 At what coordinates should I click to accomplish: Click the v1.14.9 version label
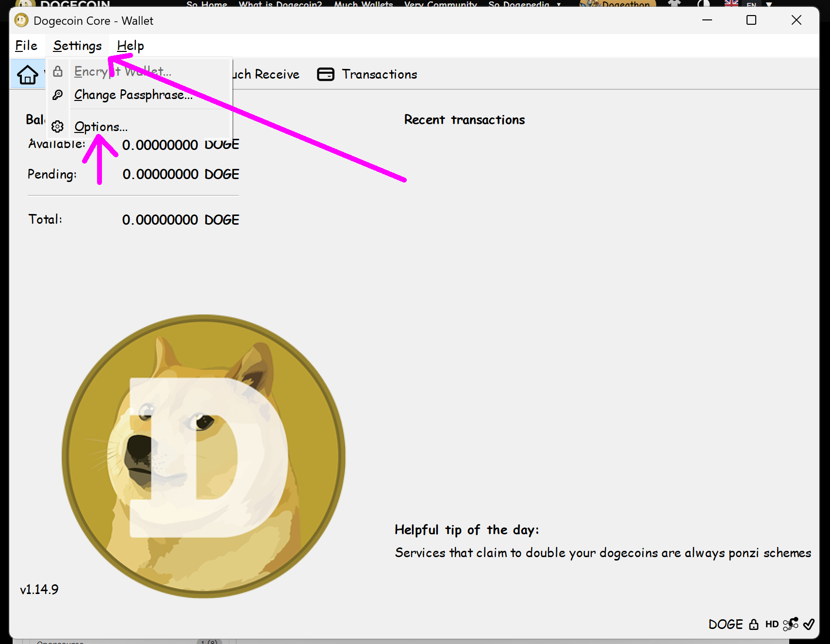click(x=39, y=589)
